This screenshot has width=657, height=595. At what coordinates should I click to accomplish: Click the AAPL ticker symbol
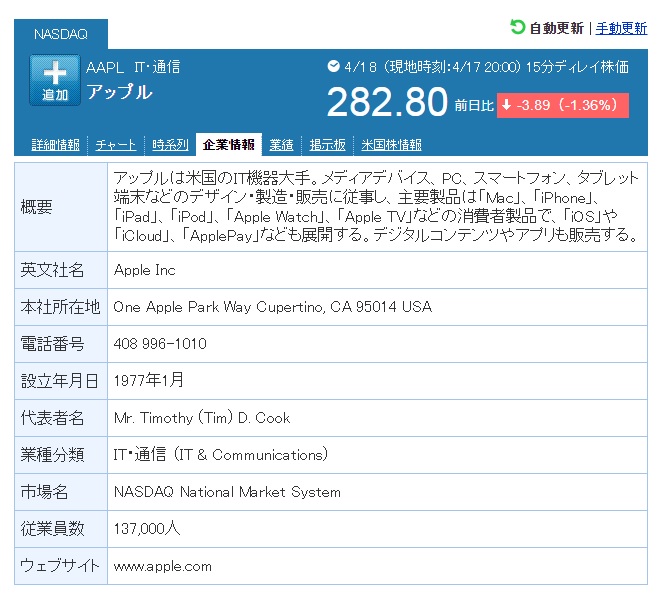coord(105,67)
